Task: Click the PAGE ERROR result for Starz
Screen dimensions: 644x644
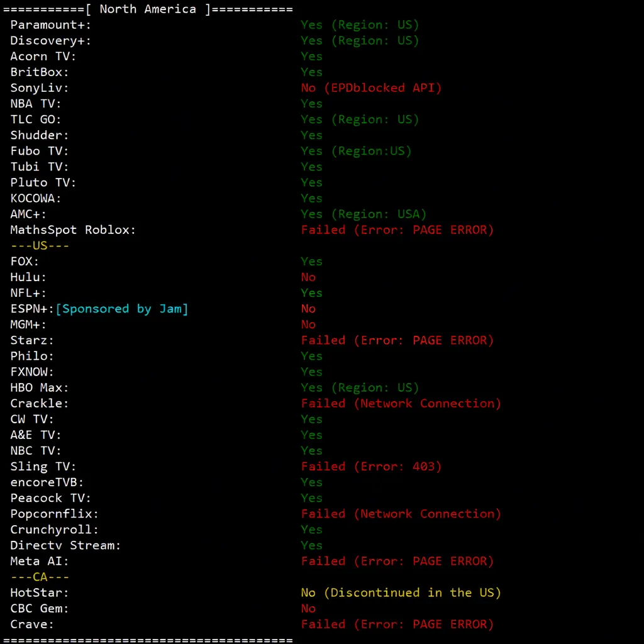Action: coord(397,340)
